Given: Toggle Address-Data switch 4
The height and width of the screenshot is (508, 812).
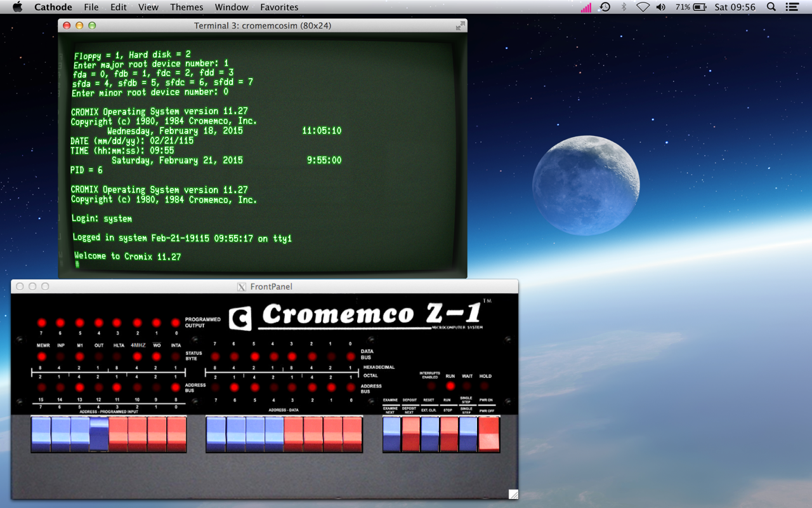Looking at the screenshot, I should pos(274,434).
